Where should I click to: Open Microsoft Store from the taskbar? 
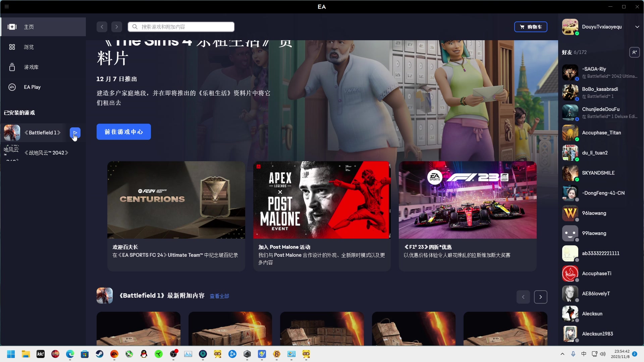pos(85,354)
